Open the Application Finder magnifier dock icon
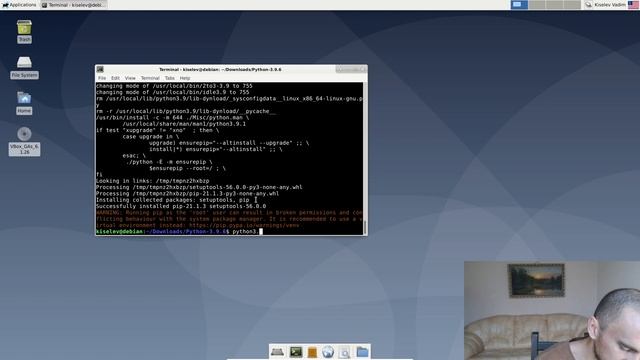640x360 pixels. tap(344, 352)
